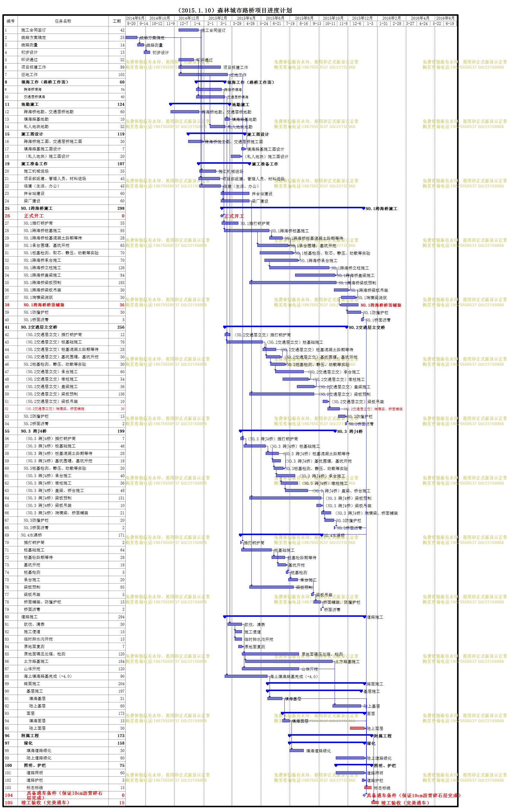Select NO.1跨海桥梁板预制 in the task name column
Viewport: 507px width, 812px height.
pos(42,283)
